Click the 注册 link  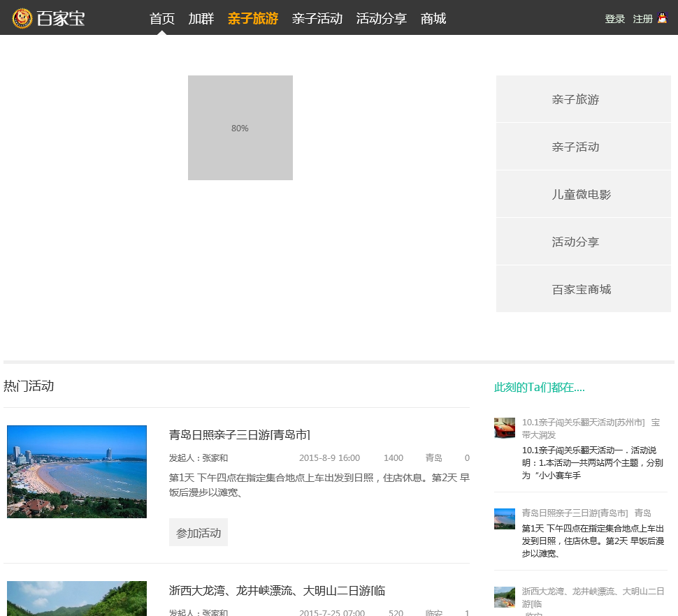click(642, 19)
